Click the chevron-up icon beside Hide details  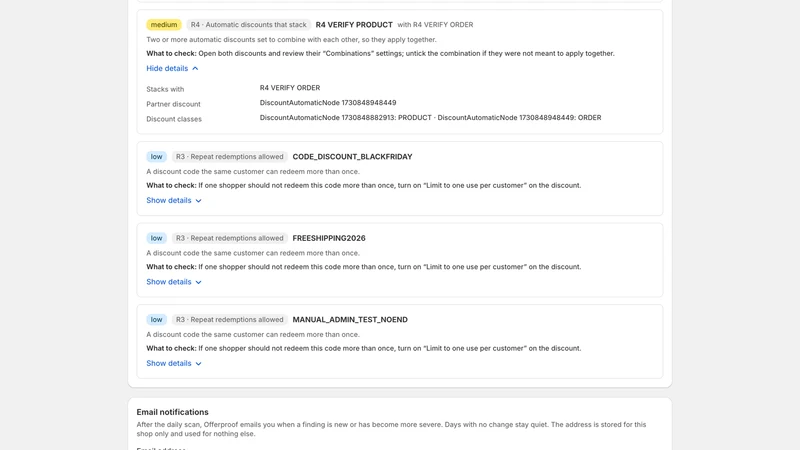[195, 68]
